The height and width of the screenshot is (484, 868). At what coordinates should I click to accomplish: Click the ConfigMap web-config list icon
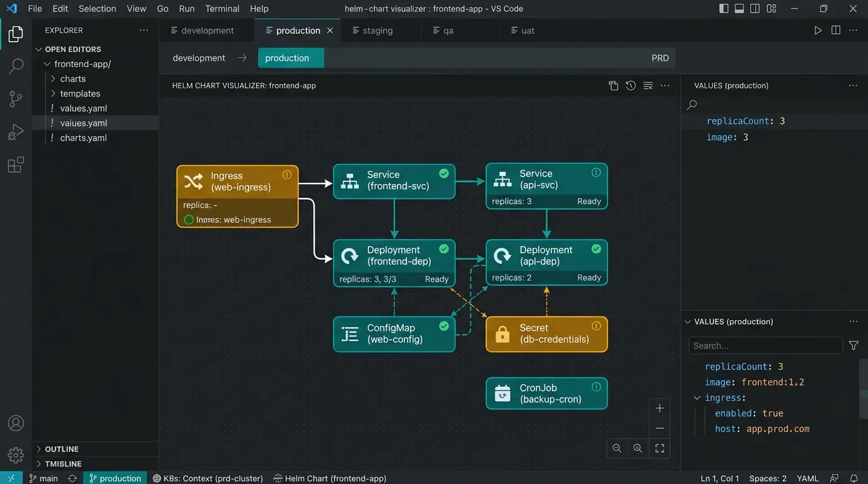[349, 334]
